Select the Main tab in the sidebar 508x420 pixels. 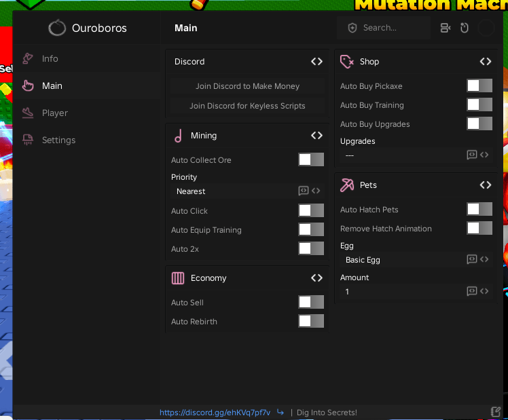tap(87, 85)
